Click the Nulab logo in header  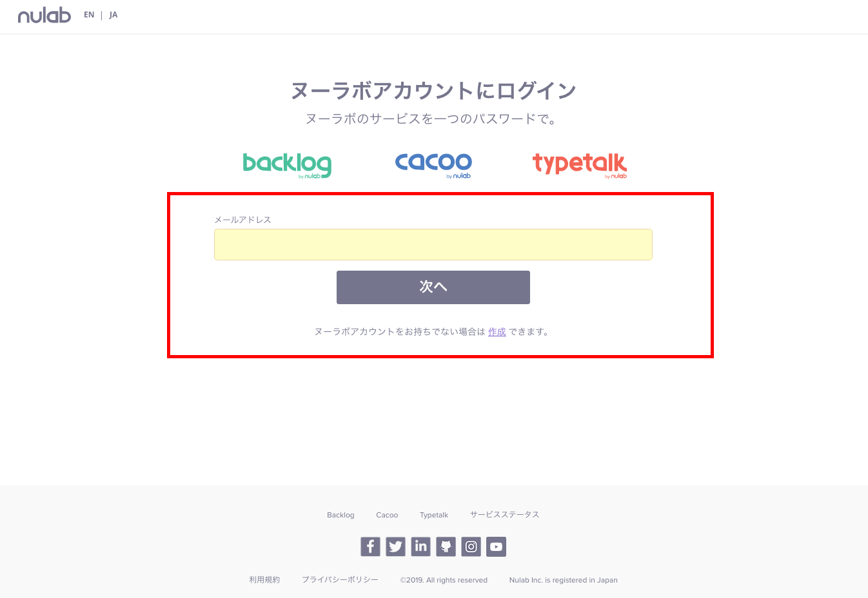44,15
